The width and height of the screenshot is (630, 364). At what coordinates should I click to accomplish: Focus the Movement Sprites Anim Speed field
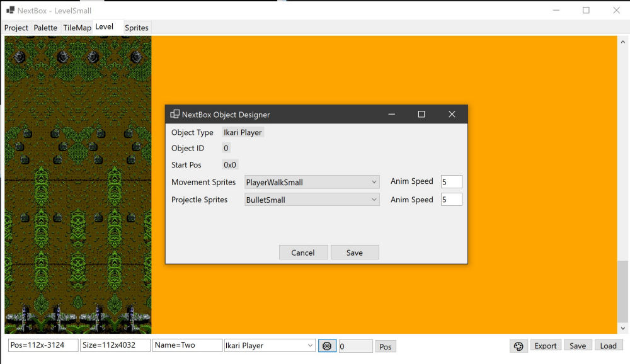tap(452, 181)
